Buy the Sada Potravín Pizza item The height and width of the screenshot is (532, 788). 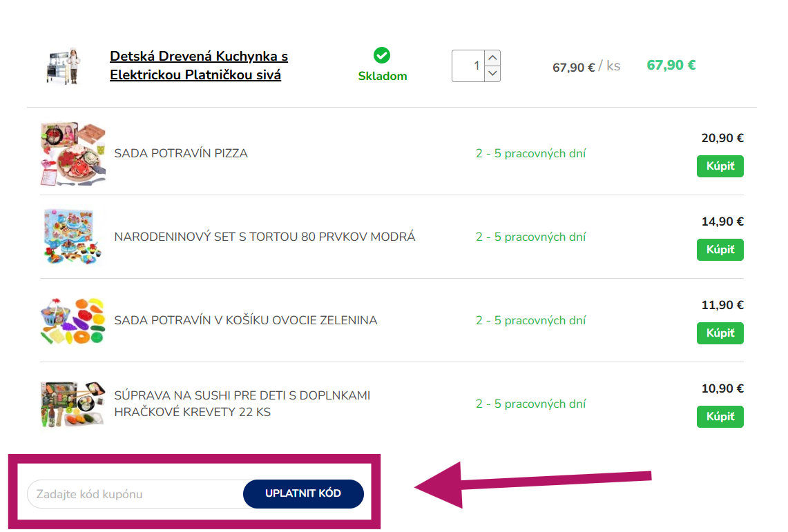pyautogui.click(x=720, y=166)
